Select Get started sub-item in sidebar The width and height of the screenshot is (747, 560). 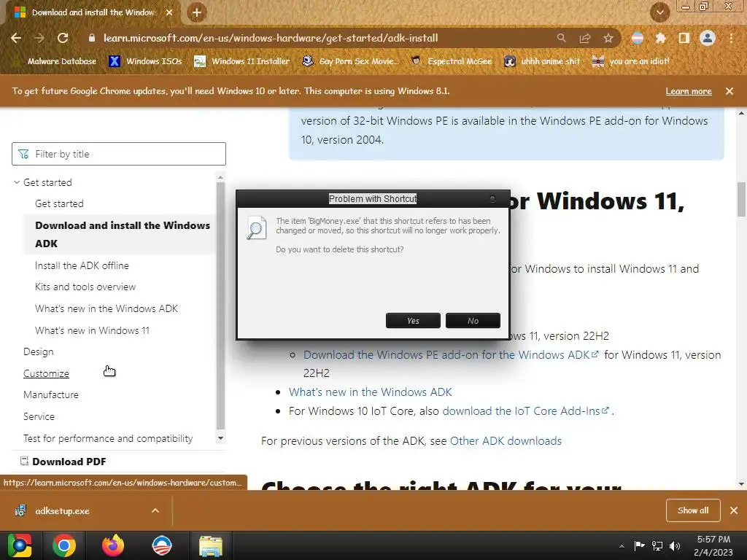(x=59, y=204)
